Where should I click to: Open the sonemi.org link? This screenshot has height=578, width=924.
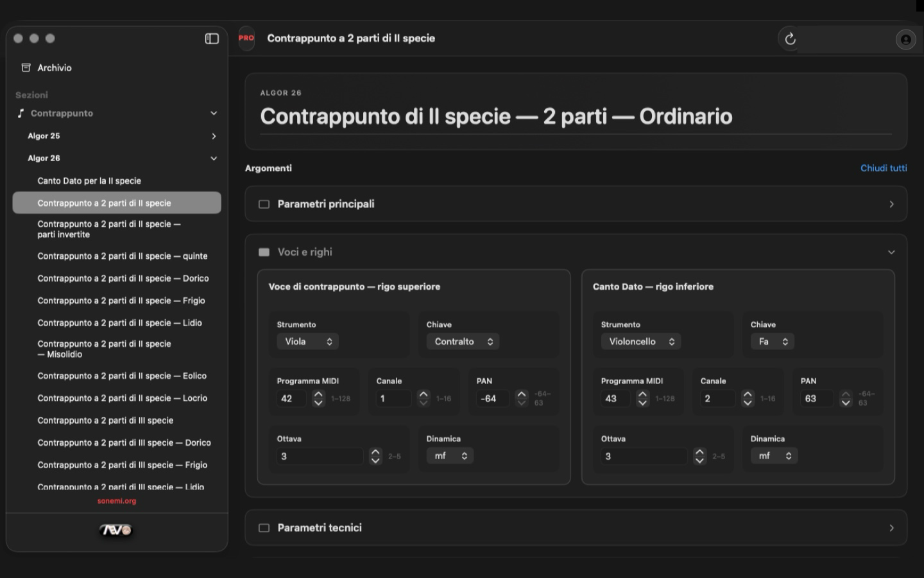pyautogui.click(x=117, y=501)
